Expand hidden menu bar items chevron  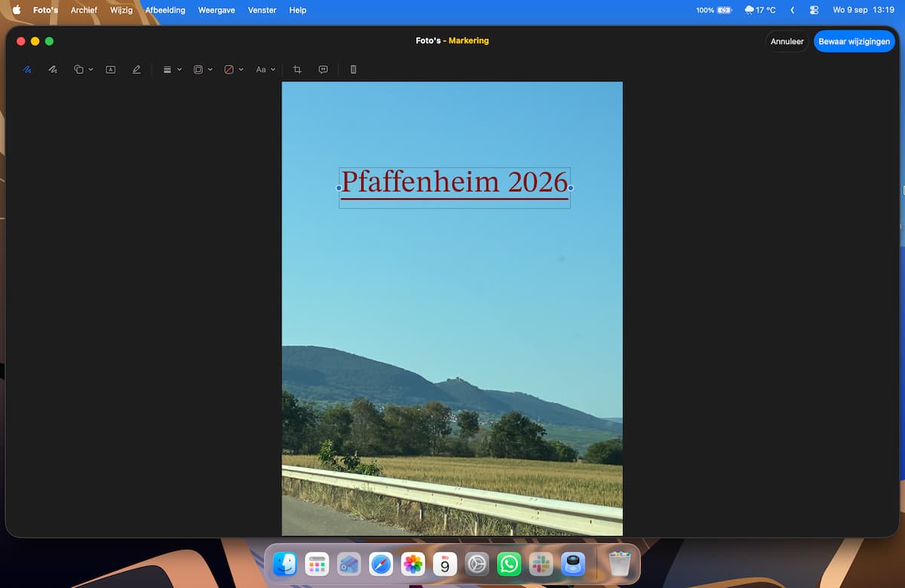click(x=793, y=10)
